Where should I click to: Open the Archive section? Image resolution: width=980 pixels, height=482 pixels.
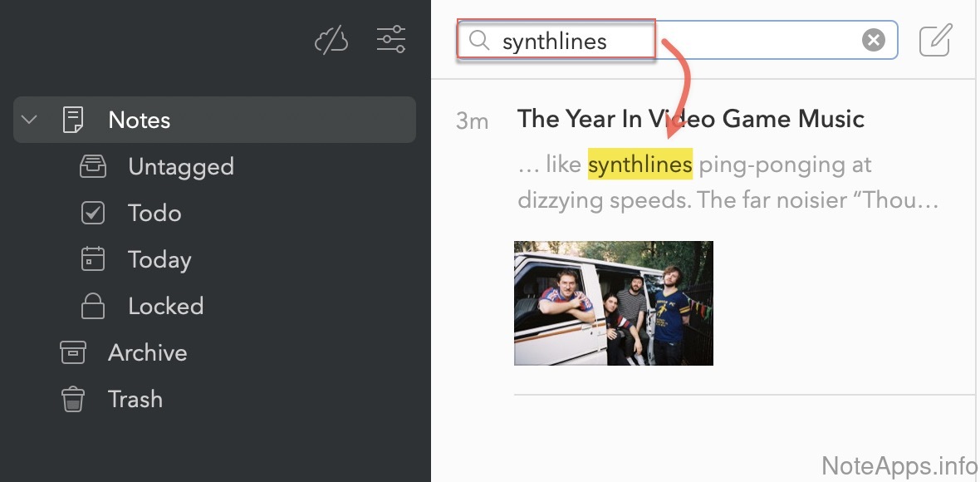coord(147,352)
